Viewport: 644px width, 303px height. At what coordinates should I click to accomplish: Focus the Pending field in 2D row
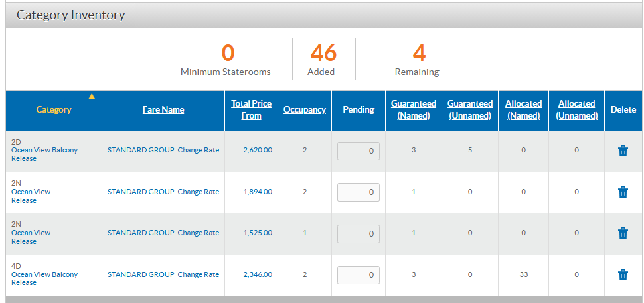[x=358, y=151]
